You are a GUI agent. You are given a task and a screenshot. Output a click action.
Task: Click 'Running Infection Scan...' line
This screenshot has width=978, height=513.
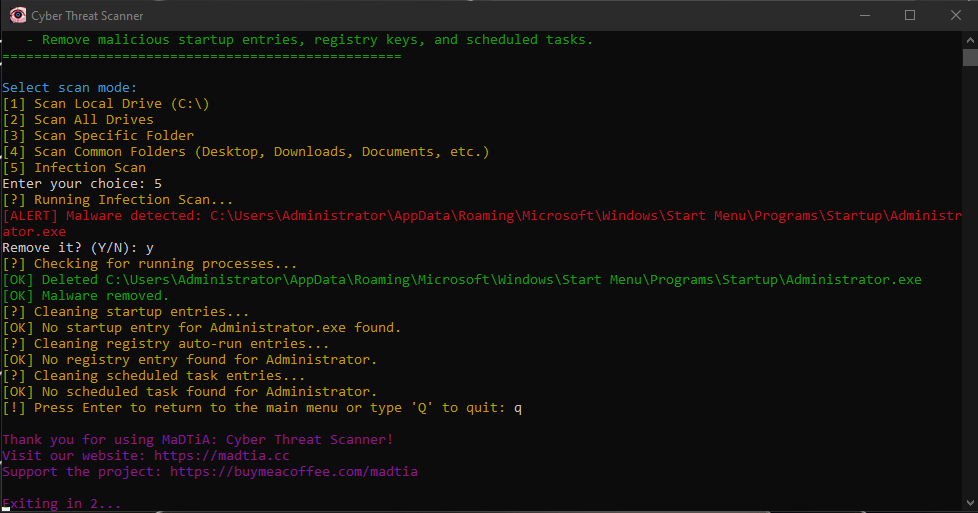point(118,200)
